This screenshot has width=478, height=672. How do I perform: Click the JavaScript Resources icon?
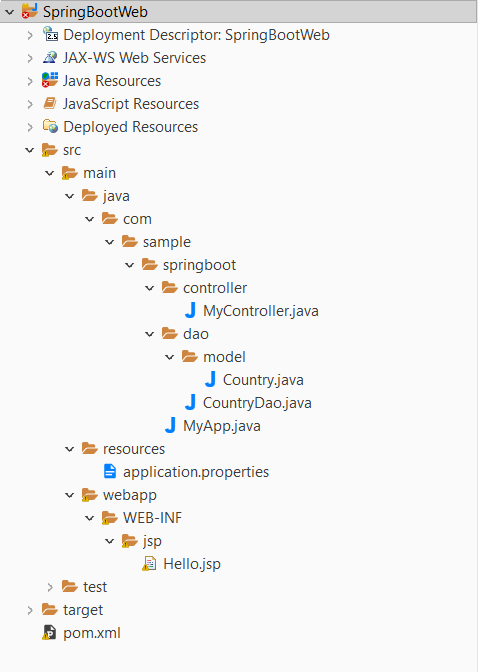(x=50, y=103)
